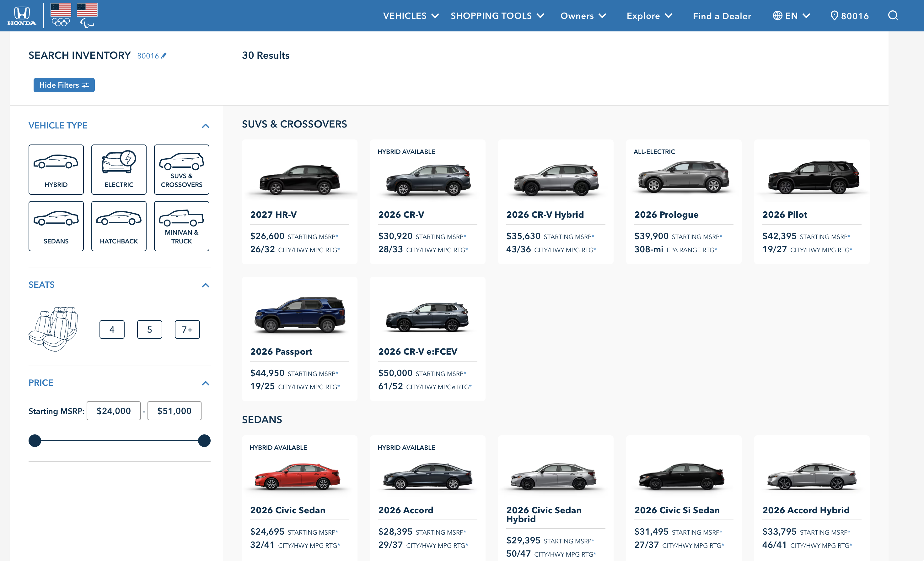Viewport: 924px width, 561px height.
Task: Click Find a Dealer
Action: (x=722, y=16)
